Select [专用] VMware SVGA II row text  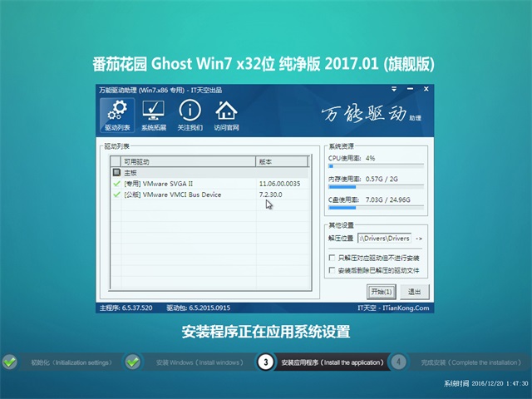pyautogui.click(x=158, y=184)
